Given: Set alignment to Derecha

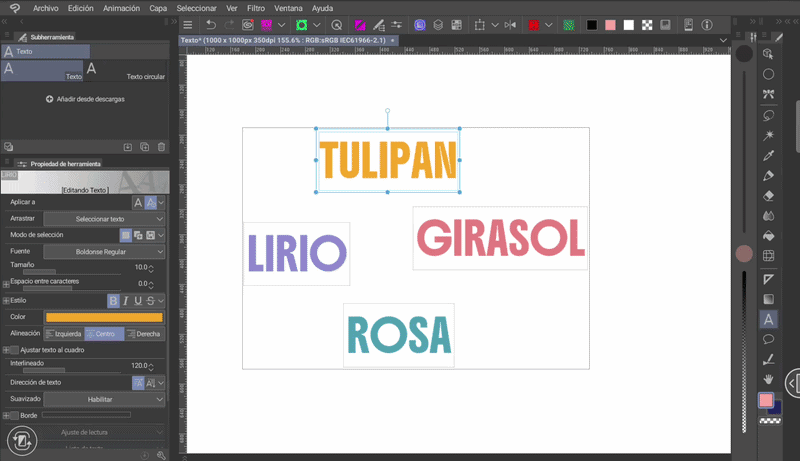Looking at the screenshot, I should point(144,334).
